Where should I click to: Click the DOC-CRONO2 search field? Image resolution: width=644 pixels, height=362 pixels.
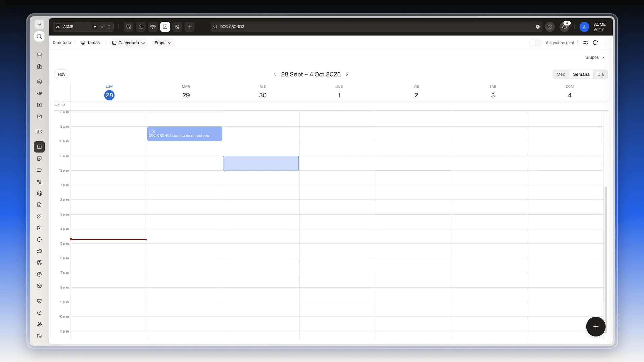coord(376,27)
